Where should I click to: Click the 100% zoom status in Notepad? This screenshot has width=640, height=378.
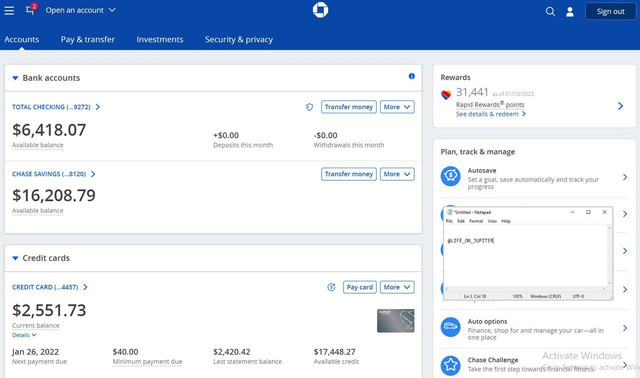click(x=518, y=296)
